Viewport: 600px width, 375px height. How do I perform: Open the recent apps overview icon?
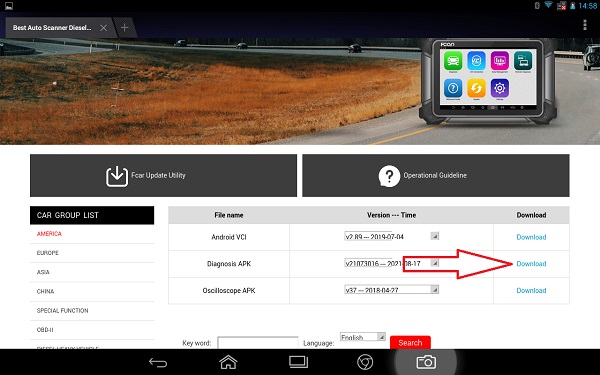(298, 362)
